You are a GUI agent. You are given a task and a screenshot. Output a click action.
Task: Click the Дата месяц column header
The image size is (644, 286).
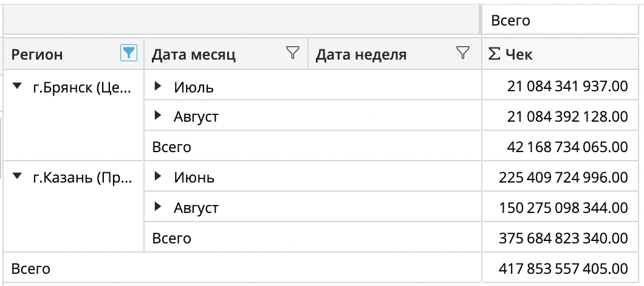(x=194, y=55)
